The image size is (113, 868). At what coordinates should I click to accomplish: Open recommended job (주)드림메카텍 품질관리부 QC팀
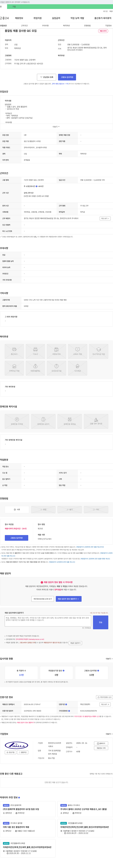21,809
